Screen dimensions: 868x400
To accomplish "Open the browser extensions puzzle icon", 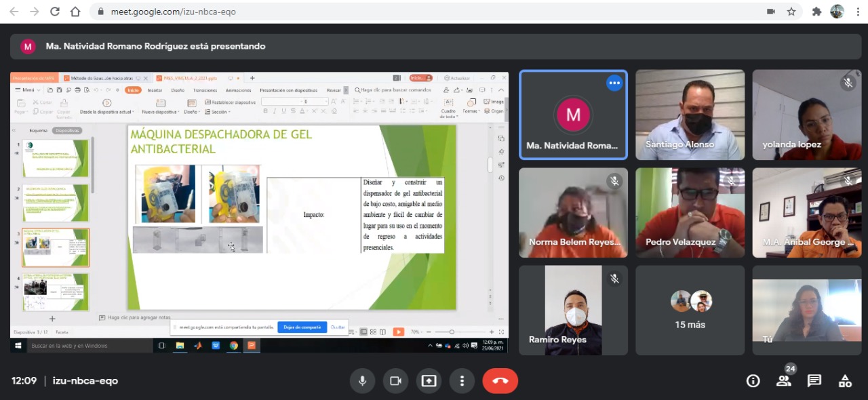I will point(816,12).
